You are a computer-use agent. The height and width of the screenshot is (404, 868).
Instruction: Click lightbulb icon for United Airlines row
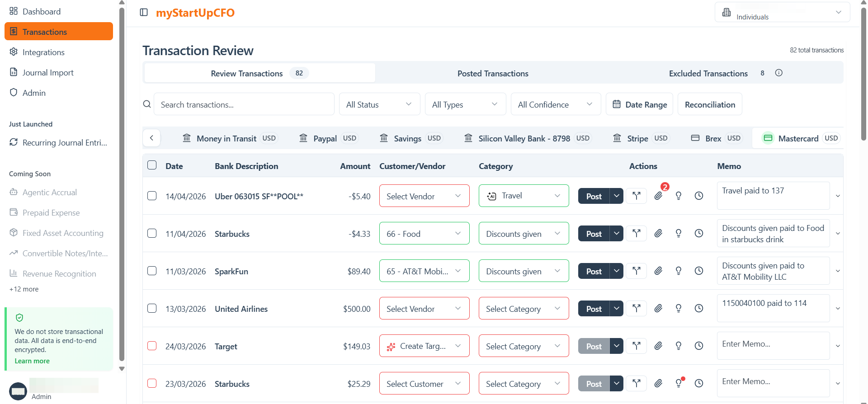(679, 308)
